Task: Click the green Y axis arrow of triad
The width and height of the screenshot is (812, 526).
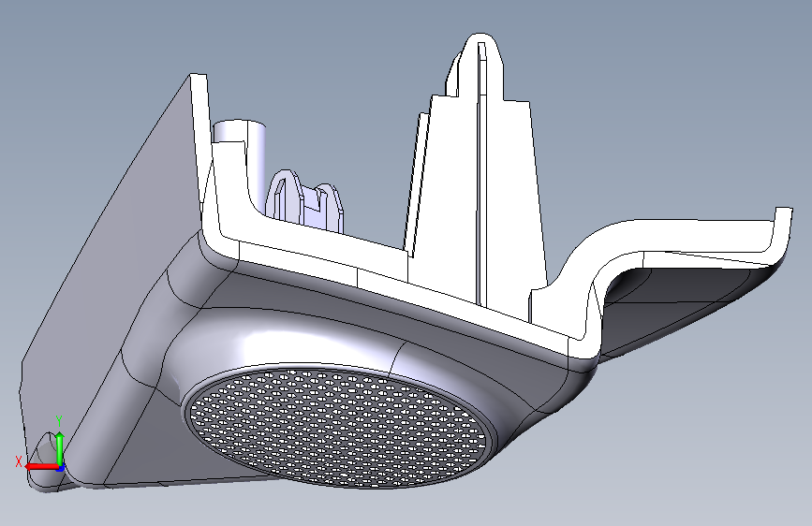Action: pyautogui.click(x=60, y=447)
